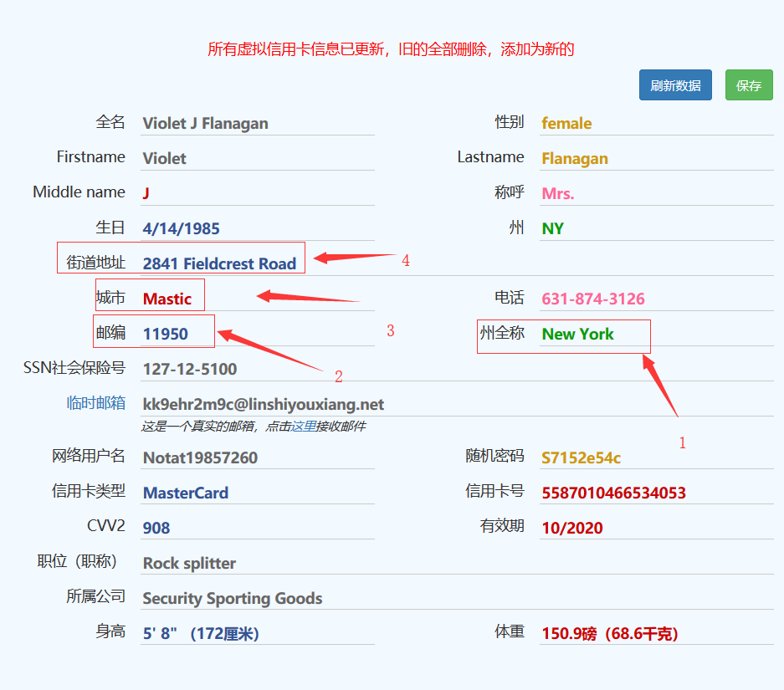Click the 职位（职称） label
The height and width of the screenshot is (690, 784).
click(77, 561)
